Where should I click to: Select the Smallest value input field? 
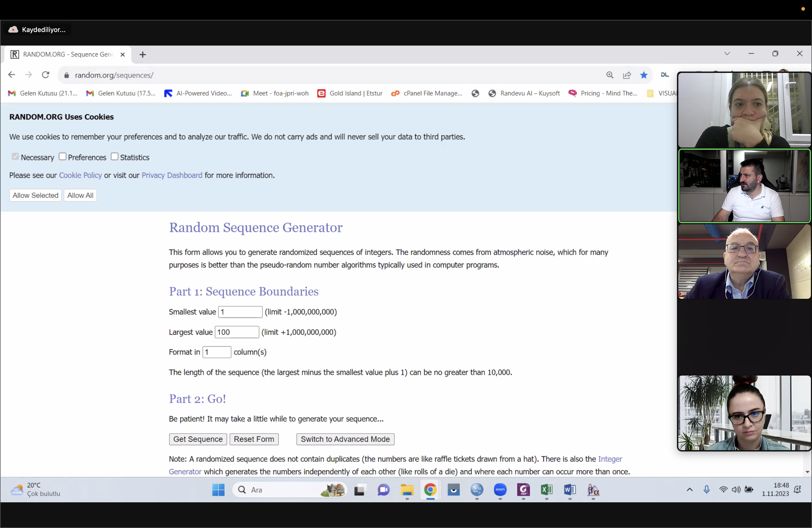point(240,311)
